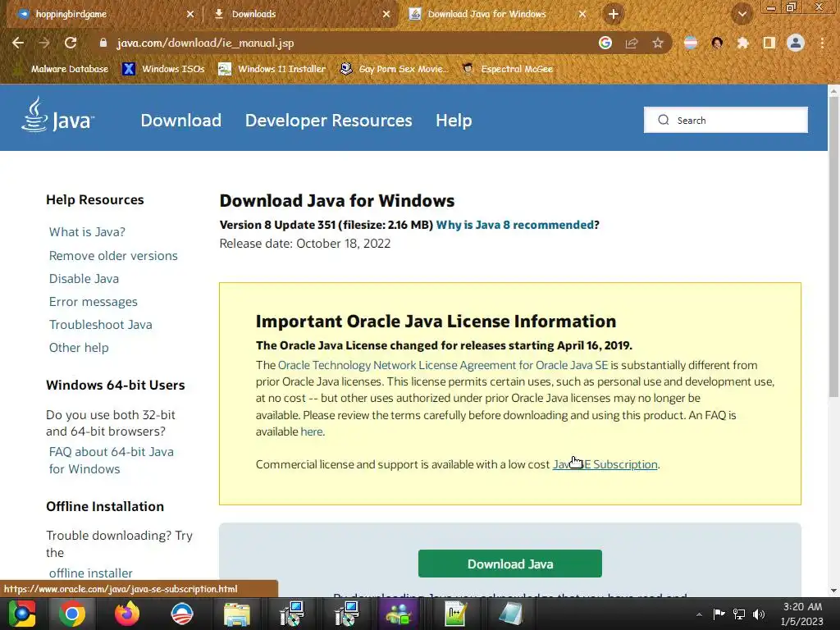The width and height of the screenshot is (840, 630).
Task: Open Troubleshoot Java link
Action: tap(101, 325)
